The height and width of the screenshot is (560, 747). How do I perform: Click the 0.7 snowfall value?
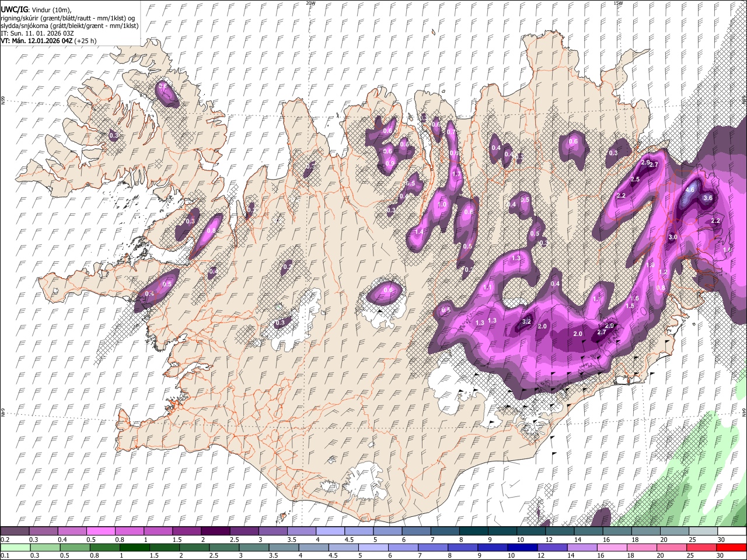coord(451,132)
